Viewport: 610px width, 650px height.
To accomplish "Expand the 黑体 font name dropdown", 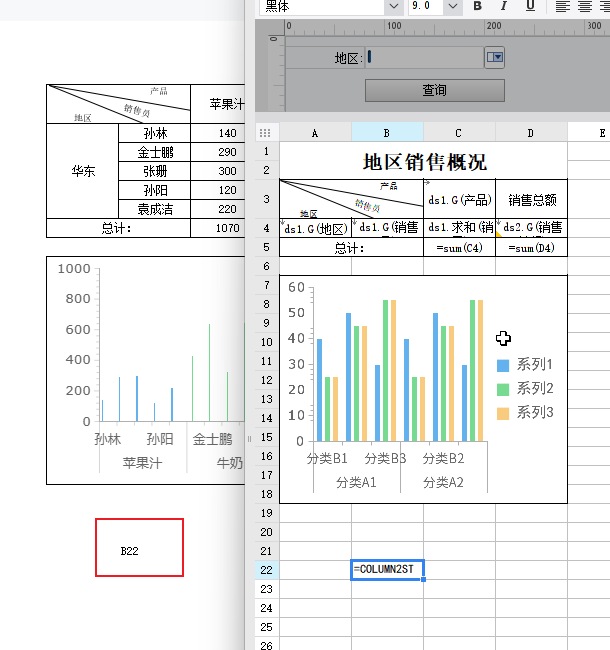I will [x=394, y=7].
